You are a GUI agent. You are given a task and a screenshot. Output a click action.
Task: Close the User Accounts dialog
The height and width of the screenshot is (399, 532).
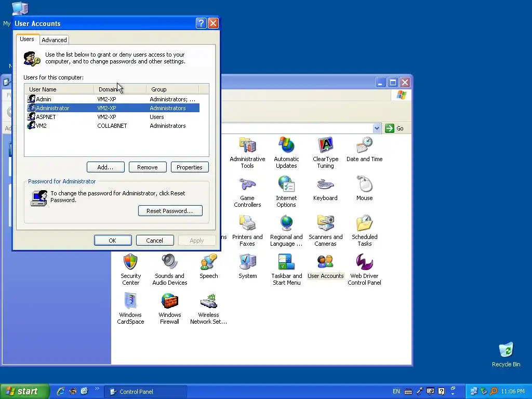213,23
